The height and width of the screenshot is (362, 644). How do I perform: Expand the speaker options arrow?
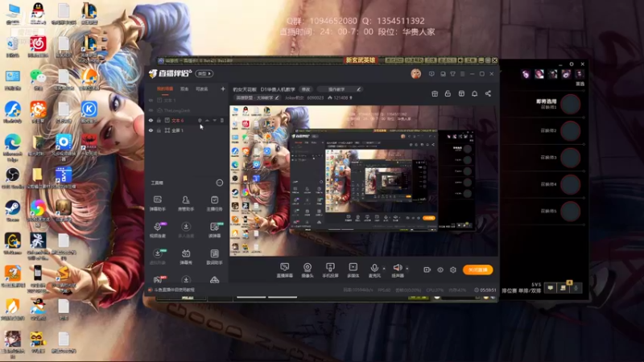pos(407,269)
